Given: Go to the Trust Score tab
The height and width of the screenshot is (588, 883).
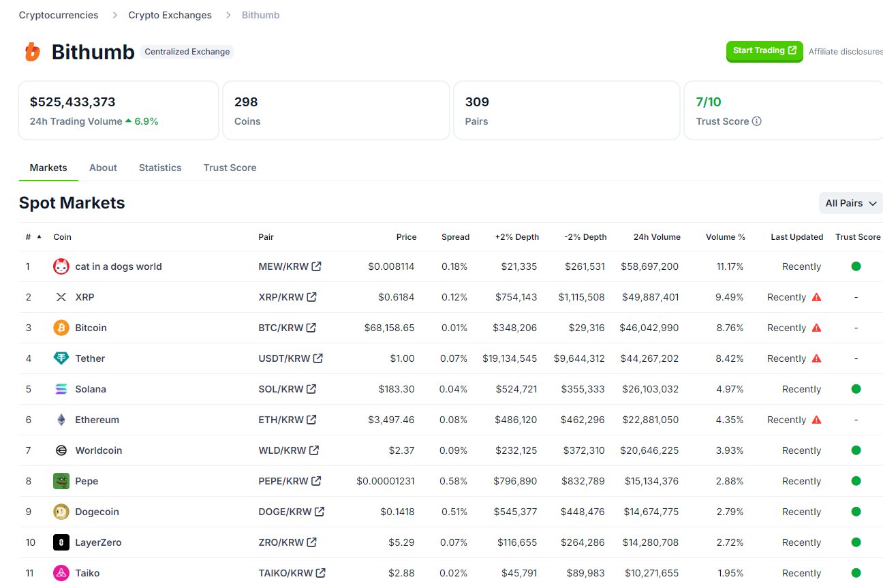Looking at the screenshot, I should coord(230,168).
